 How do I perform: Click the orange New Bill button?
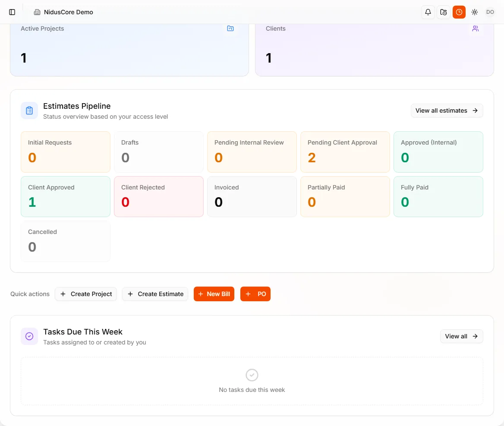coord(214,294)
